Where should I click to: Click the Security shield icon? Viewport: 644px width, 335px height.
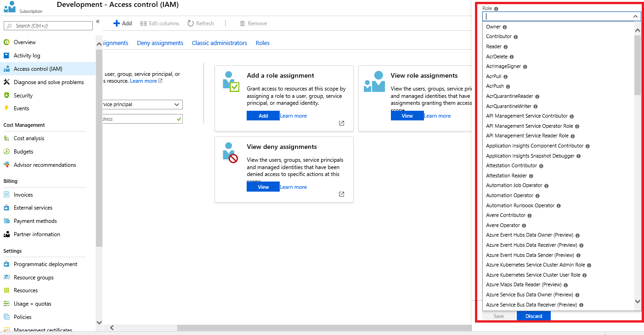click(x=6, y=96)
